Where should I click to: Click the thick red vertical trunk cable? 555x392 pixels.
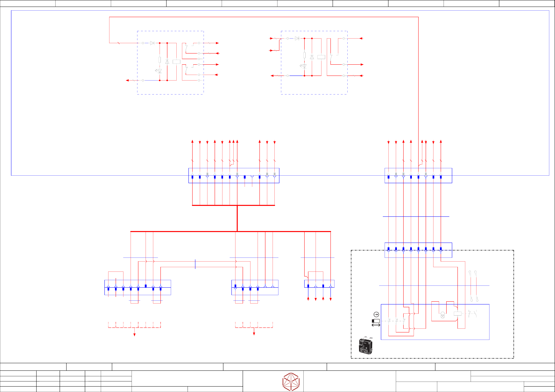coord(237,218)
